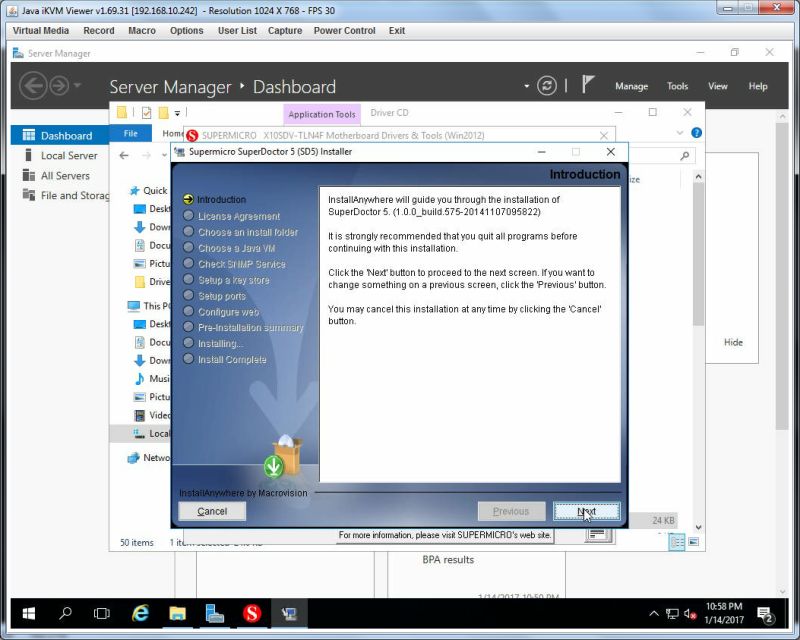Open the dropdown arrow beside the refresh icon
Image resolution: width=800 pixels, height=640 pixels.
point(527,86)
